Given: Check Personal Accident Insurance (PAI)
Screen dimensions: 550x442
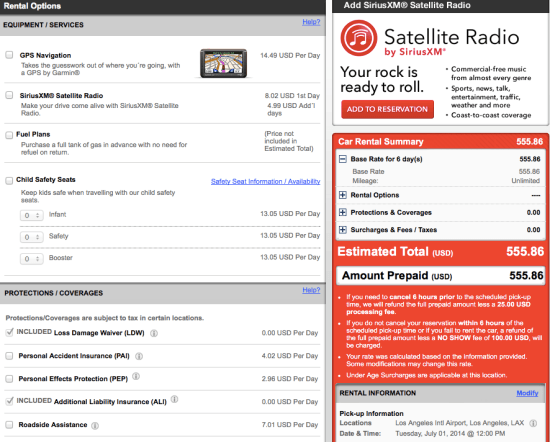Looking at the screenshot, I should click(x=9, y=356).
